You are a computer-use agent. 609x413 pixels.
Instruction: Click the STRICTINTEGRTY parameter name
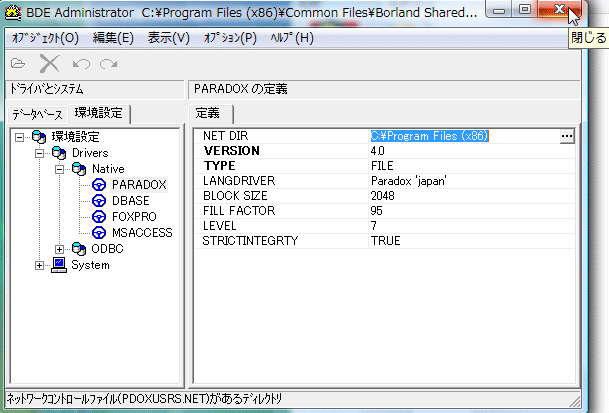pos(250,241)
